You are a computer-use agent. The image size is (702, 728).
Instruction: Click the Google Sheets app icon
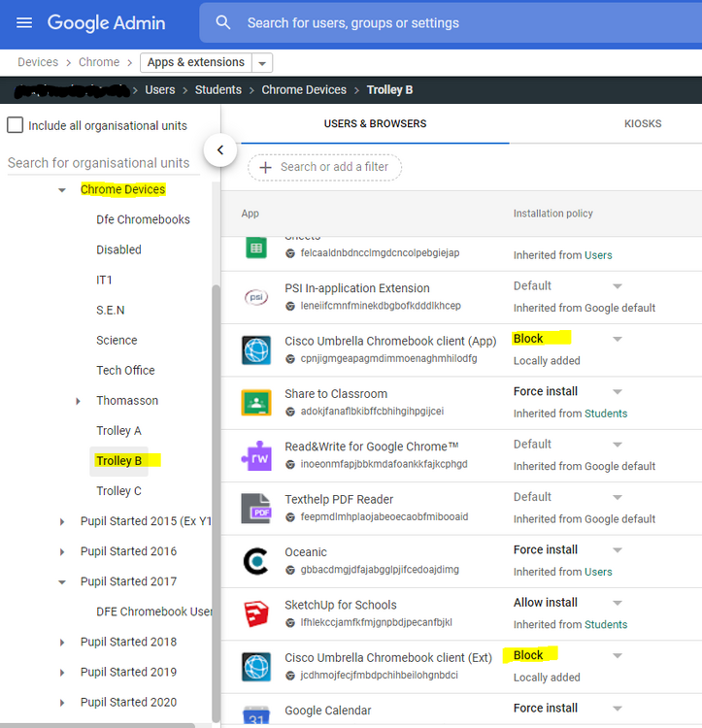coord(255,248)
